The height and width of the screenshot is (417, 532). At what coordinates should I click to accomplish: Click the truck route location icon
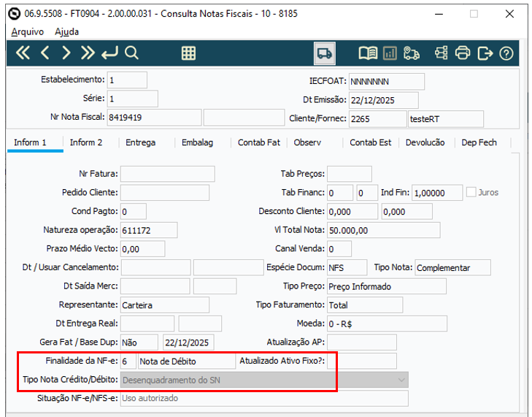click(411, 53)
